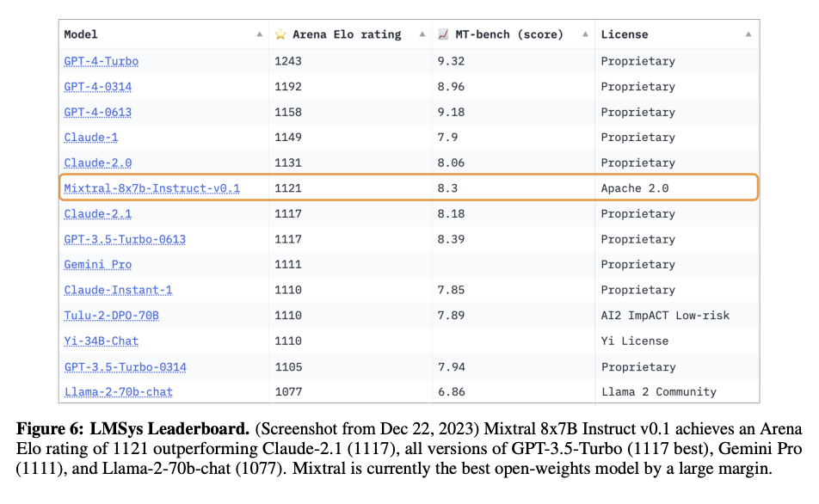Click the License column header
819x504 pixels.
click(625, 34)
